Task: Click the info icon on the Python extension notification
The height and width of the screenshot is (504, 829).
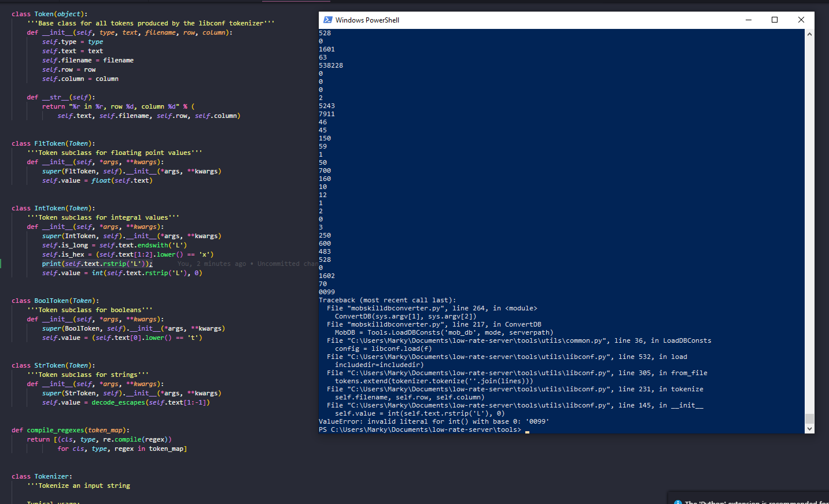Action: click(x=676, y=501)
